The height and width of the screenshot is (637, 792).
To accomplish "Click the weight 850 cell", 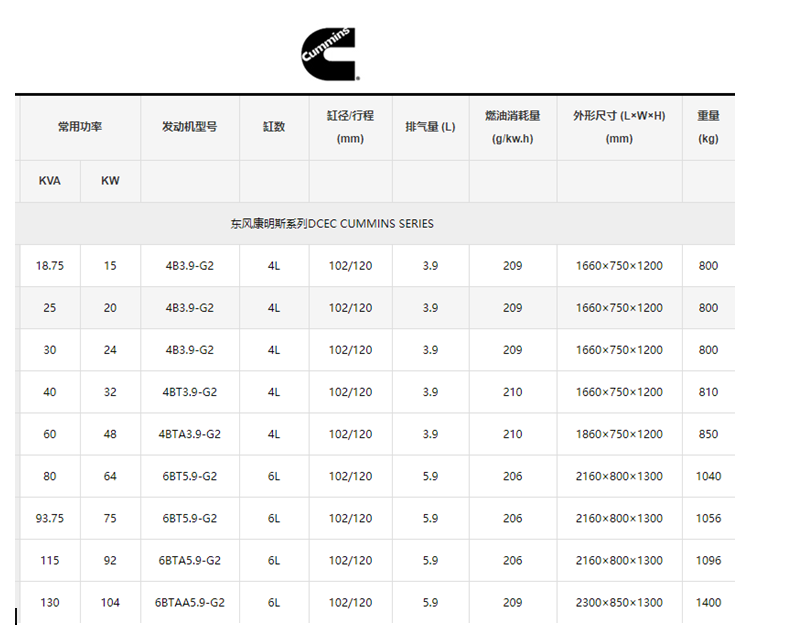I will 708,434.
